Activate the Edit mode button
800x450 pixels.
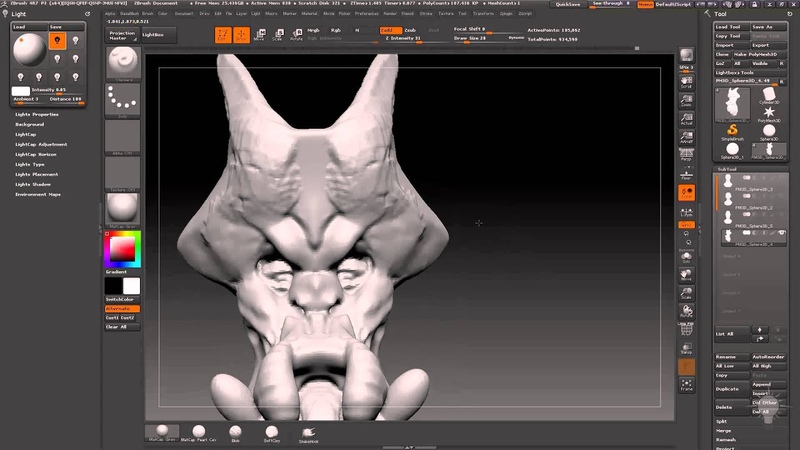tap(223, 35)
